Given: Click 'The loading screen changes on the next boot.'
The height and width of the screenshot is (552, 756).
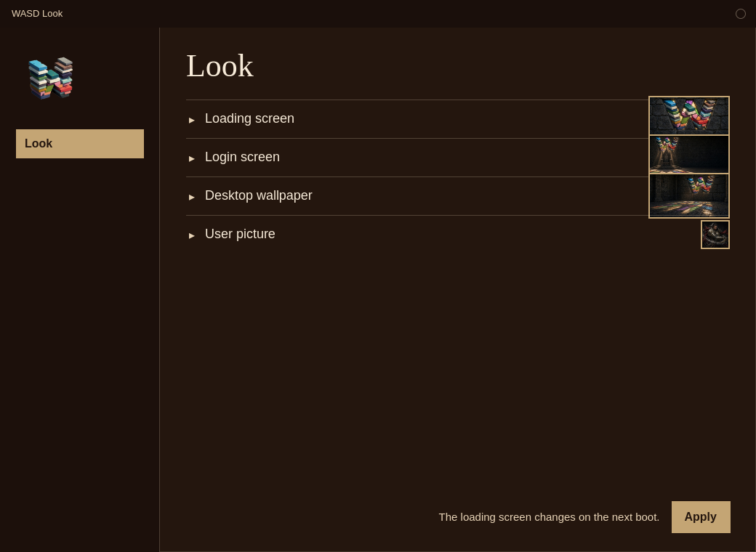Looking at the screenshot, I should (x=549, y=517).
